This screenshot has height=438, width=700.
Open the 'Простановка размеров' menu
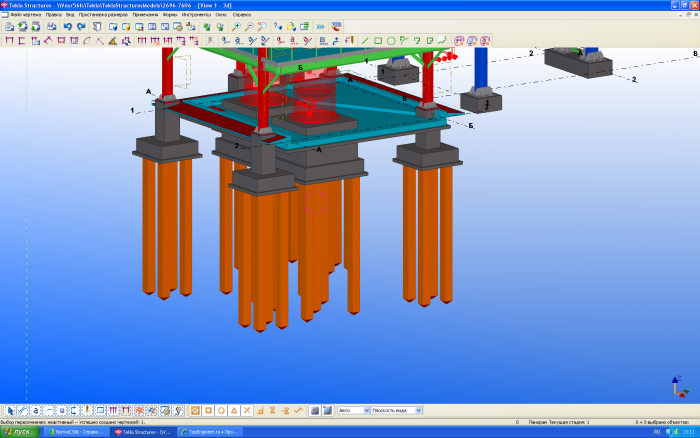[x=103, y=15]
